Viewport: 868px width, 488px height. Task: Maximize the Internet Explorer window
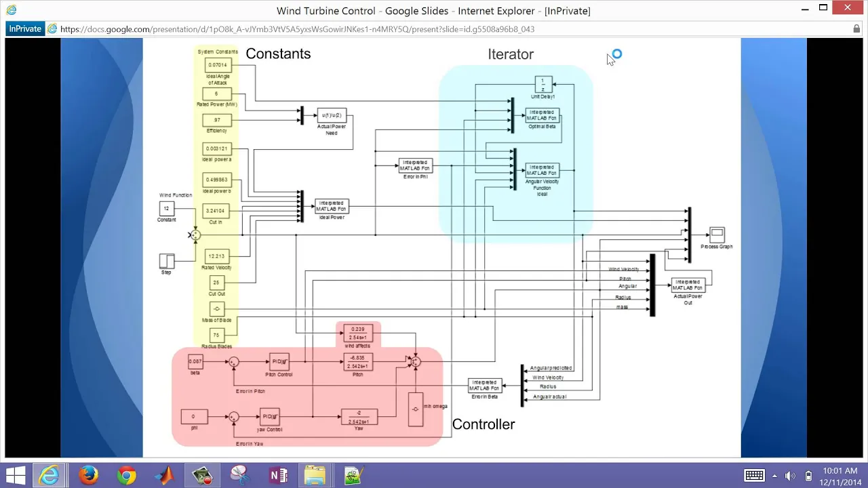click(823, 8)
